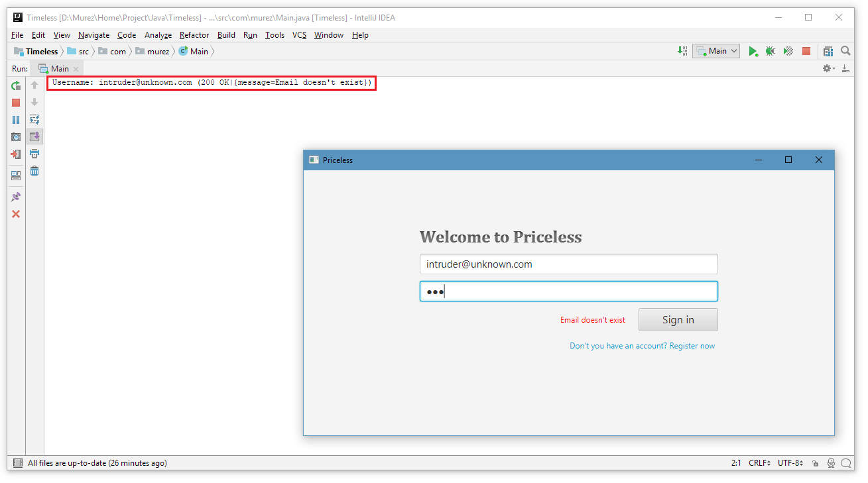Click the Project Structure icon in the toolbar
This screenshot has height=483, width=868.
click(828, 51)
